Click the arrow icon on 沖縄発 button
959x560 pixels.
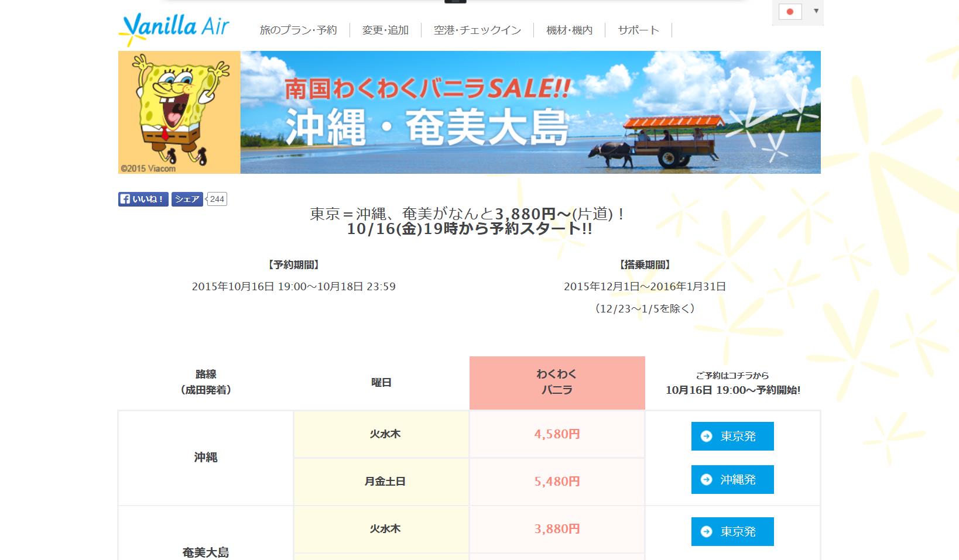click(707, 480)
